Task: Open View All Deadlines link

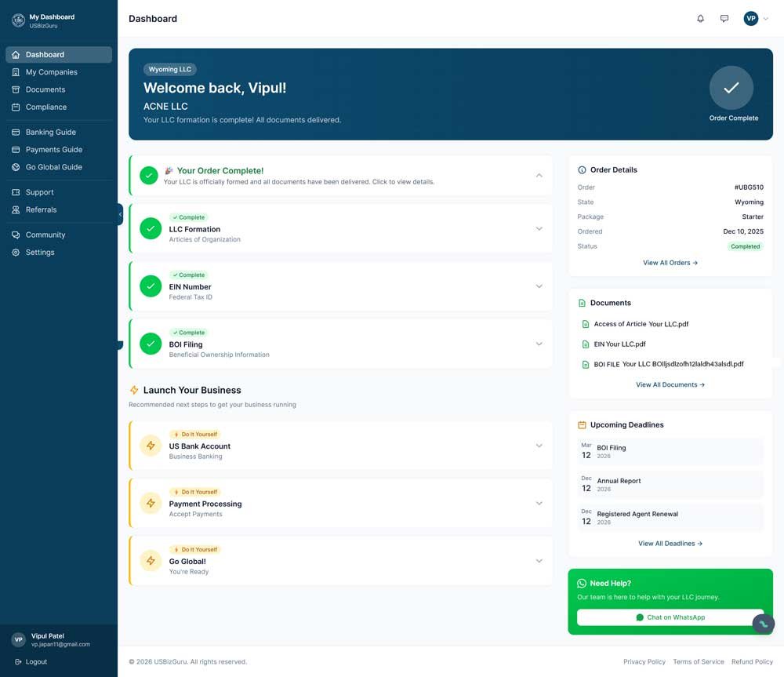Action: (670, 543)
